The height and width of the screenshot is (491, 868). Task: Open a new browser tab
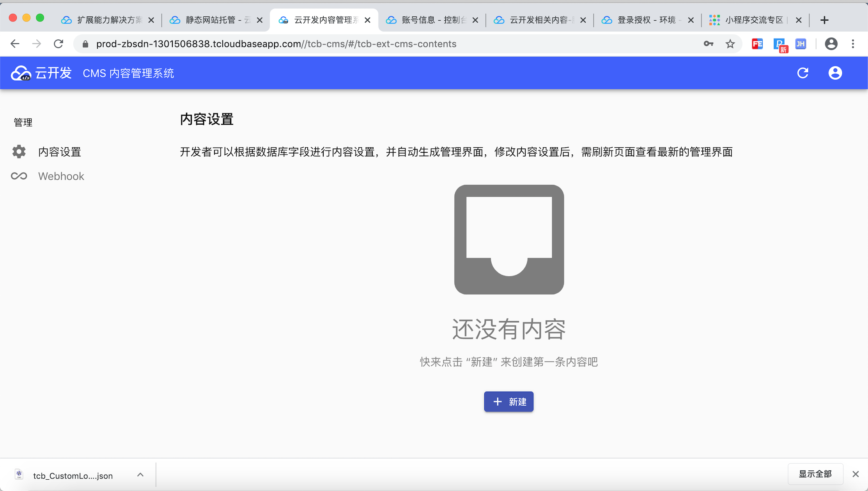click(824, 20)
